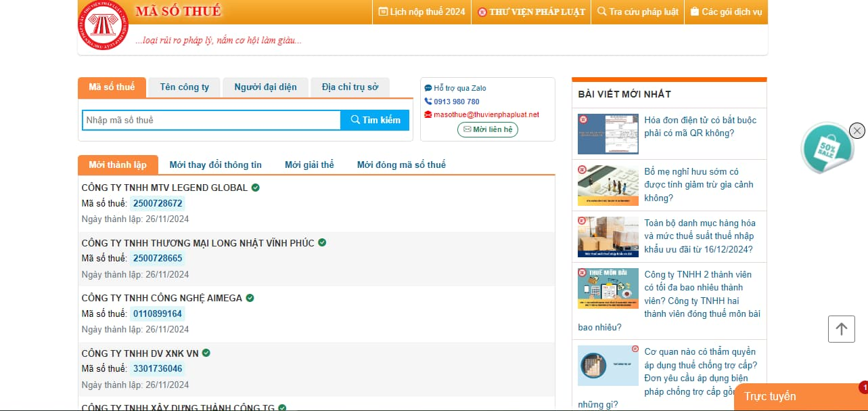Screen dimensions: 868x411
Task: Click the MÃ SỐ THUẾ site title
Action: point(178,12)
